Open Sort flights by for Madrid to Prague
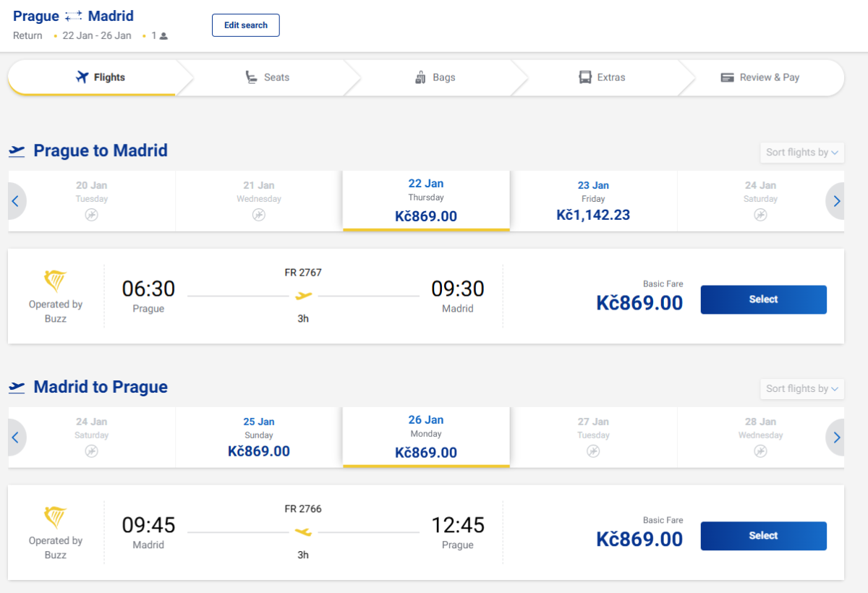 tap(801, 389)
